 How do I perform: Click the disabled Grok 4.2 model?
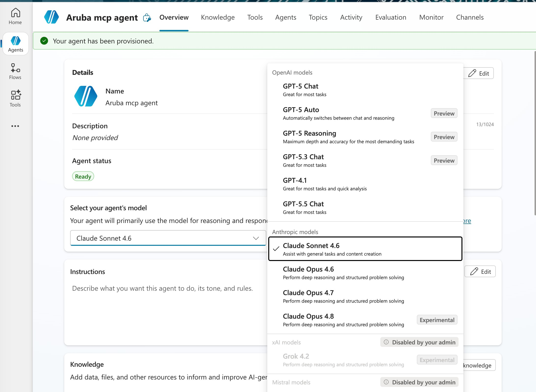(x=365, y=360)
